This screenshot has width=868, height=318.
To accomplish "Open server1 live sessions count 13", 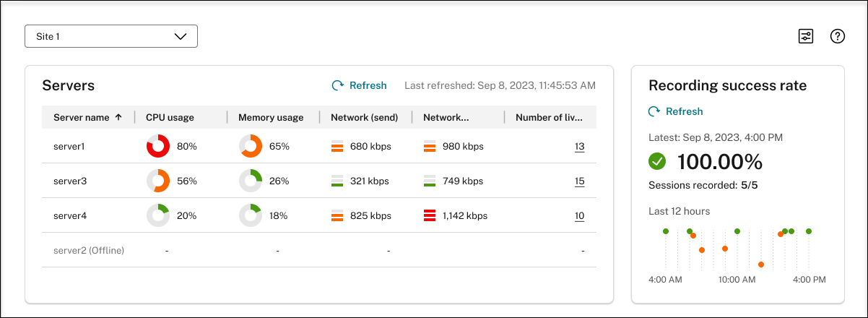I will [x=579, y=147].
